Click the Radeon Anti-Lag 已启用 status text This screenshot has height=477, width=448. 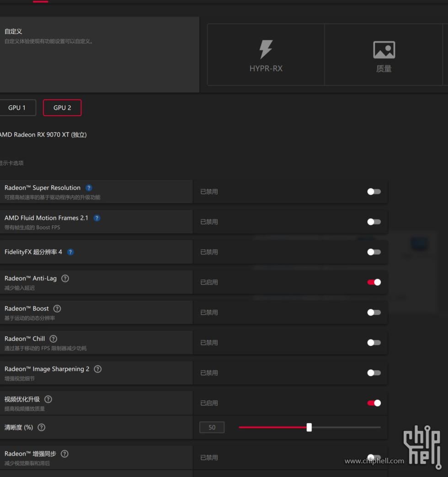pyautogui.click(x=209, y=282)
